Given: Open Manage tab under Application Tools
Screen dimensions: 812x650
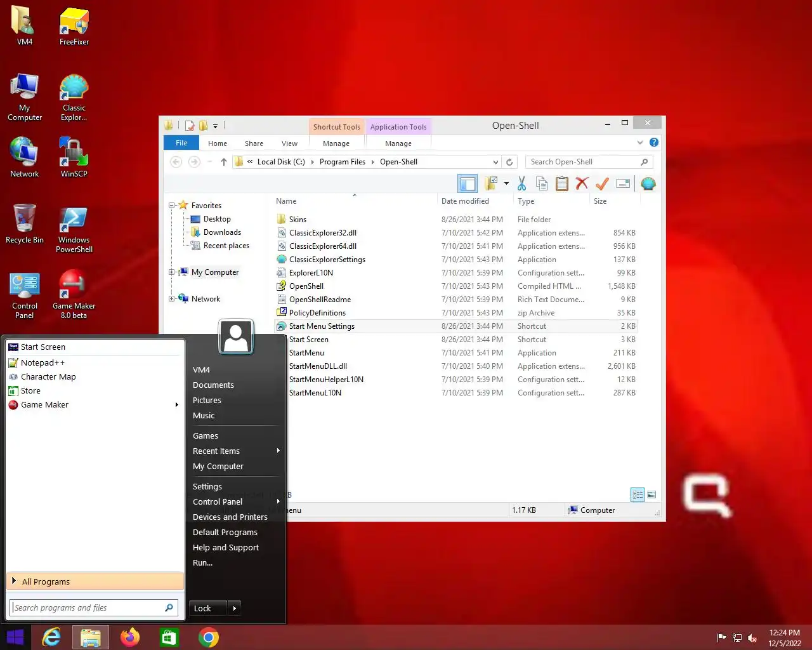Looking at the screenshot, I should click(398, 143).
